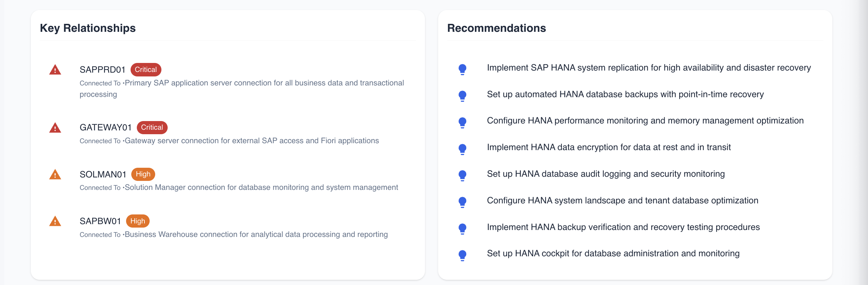Click the red warning icon beside GATEWAY01
868x285 pixels.
pos(55,128)
